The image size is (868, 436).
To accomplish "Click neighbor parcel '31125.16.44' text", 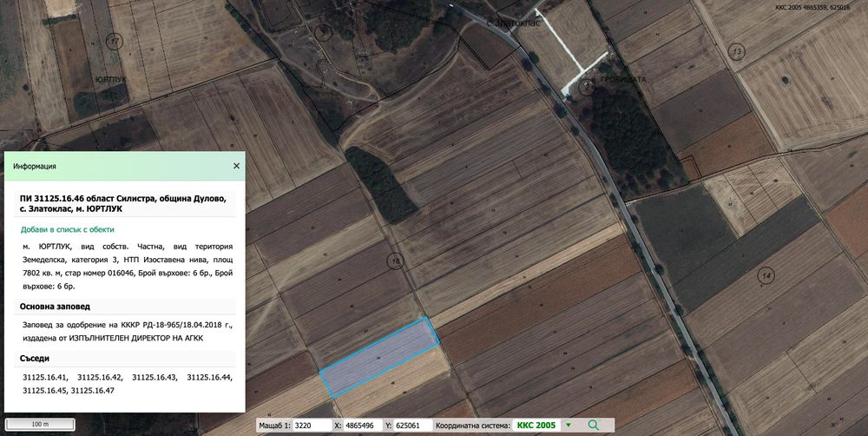I will (x=209, y=377).
